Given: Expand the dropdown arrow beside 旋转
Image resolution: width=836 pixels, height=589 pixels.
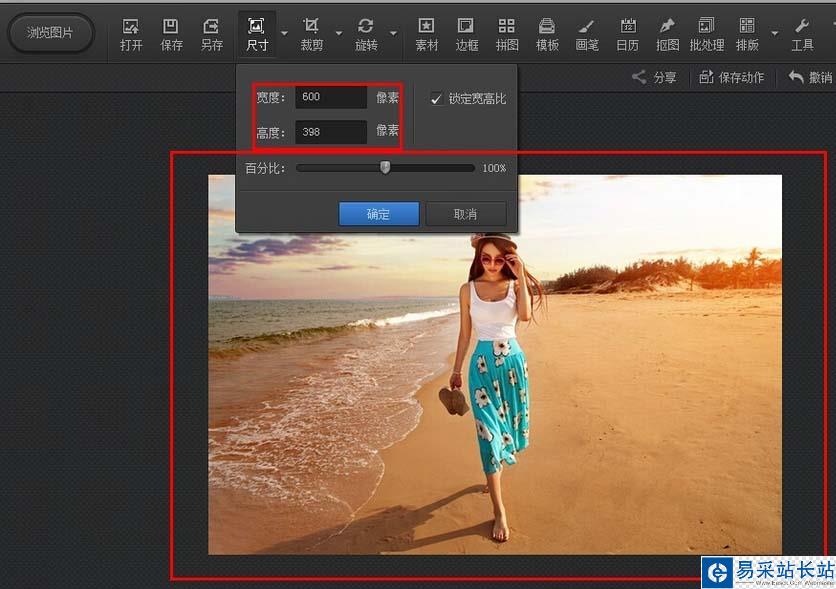Looking at the screenshot, I should 393,33.
